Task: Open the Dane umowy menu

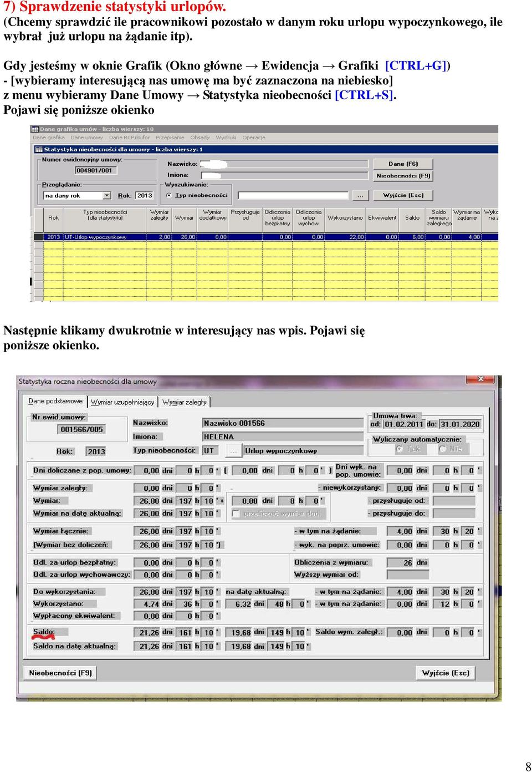Action: click(x=86, y=138)
